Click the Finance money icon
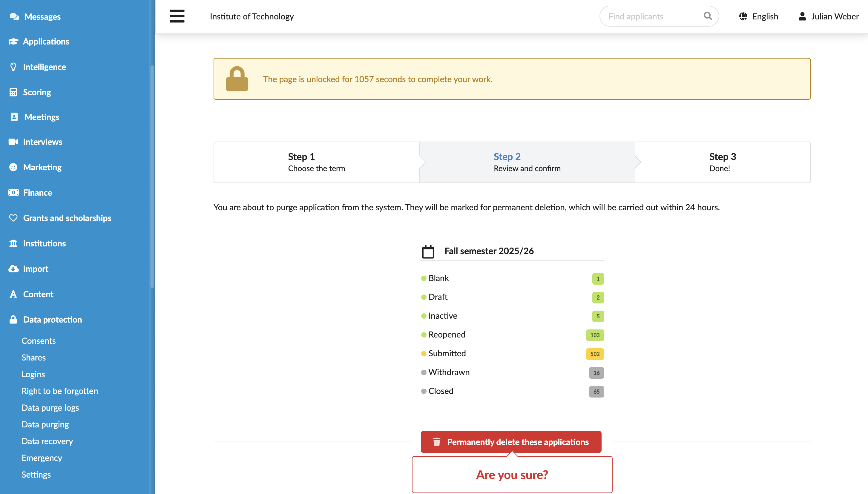 coord(13,192)
